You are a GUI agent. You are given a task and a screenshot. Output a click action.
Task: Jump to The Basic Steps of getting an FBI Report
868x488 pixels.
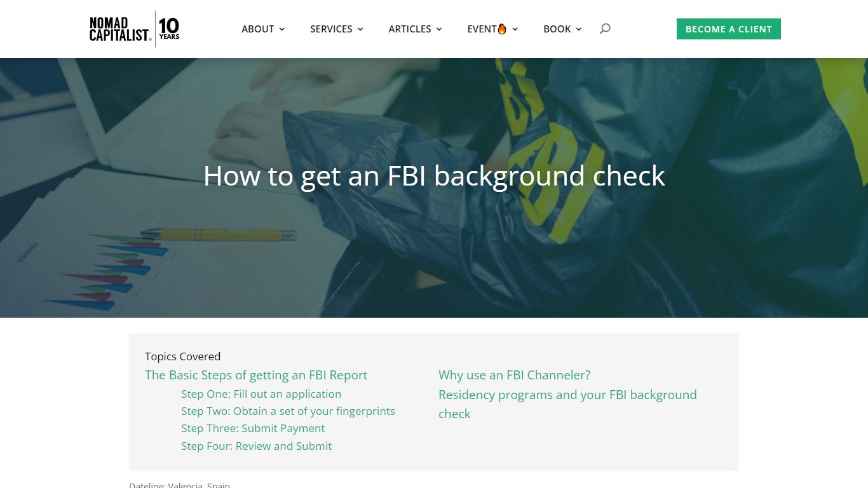(x=256, y=375)
